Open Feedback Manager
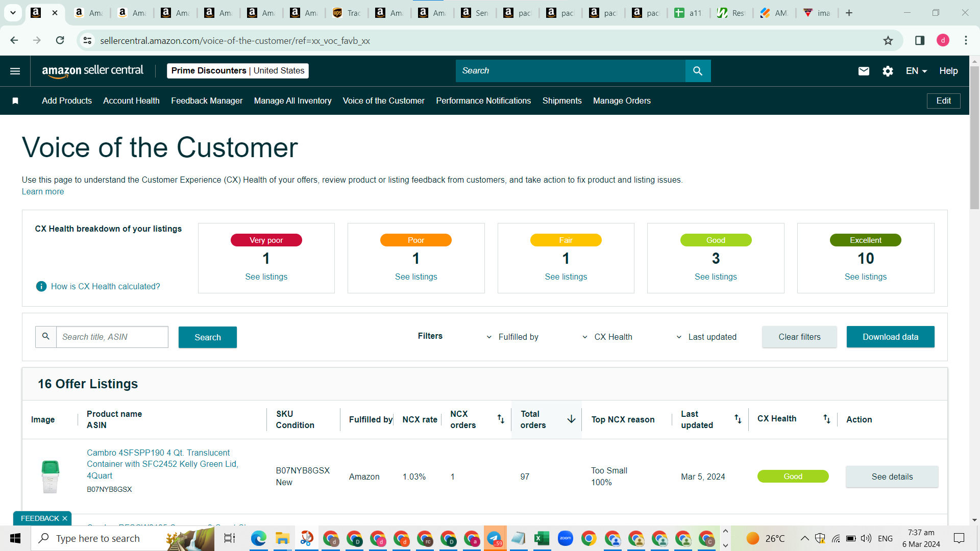 pyautogui.click(x=207, y=101)
